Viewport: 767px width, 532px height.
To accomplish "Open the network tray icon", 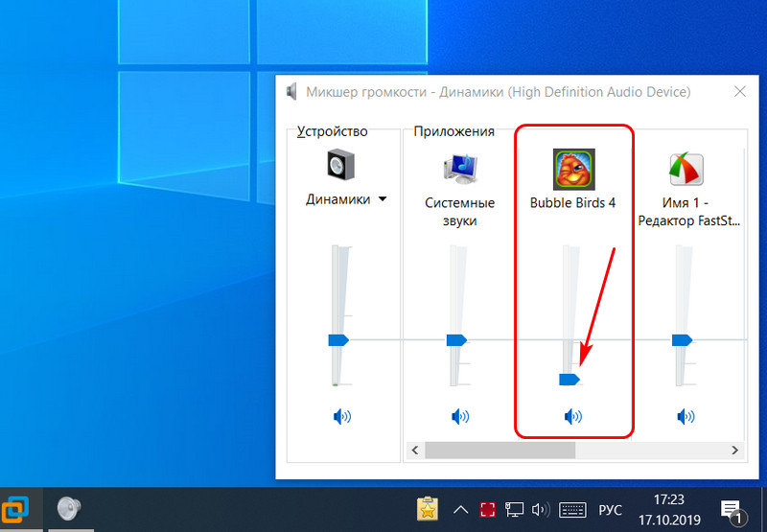I will (514, 510).
